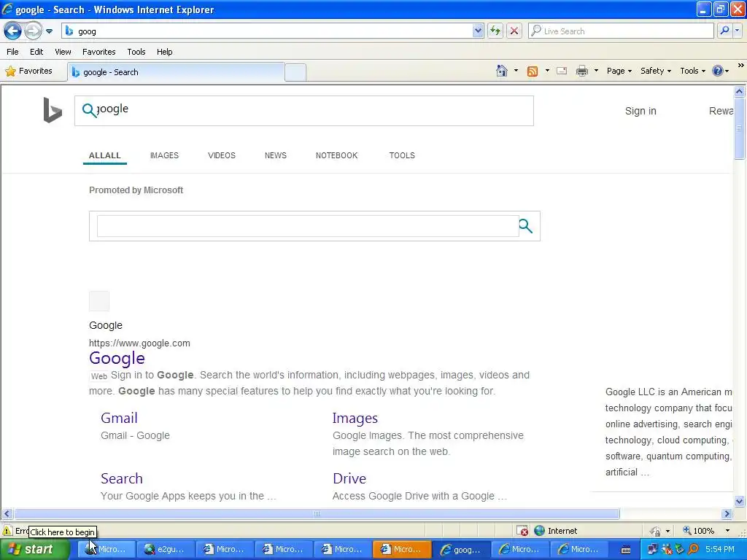Select the google - Search tab
This screenshot has height=560, width=747.
pyautogui.click(x=177, y=72)
